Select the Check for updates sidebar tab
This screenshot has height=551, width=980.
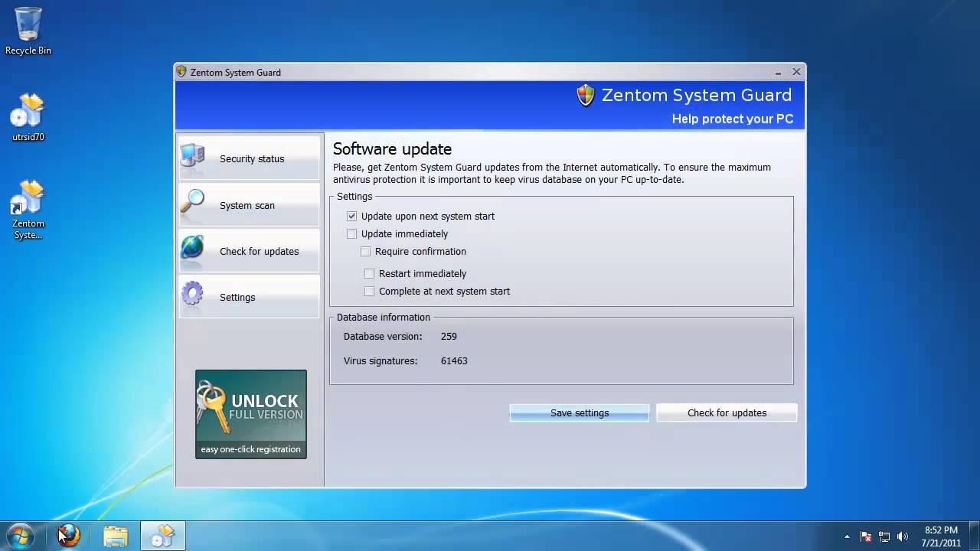pyautogui.click(x=249, y=251)
